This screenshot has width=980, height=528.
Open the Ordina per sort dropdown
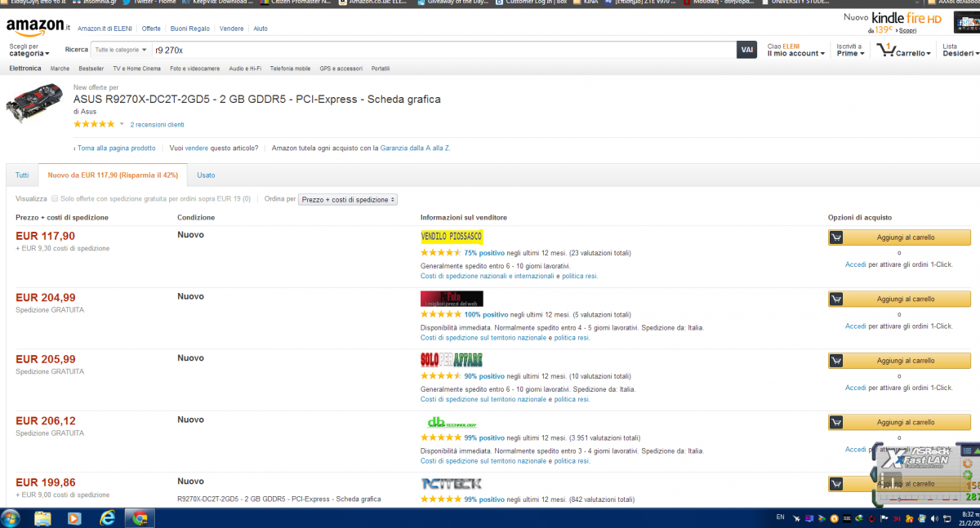(348, 199)
